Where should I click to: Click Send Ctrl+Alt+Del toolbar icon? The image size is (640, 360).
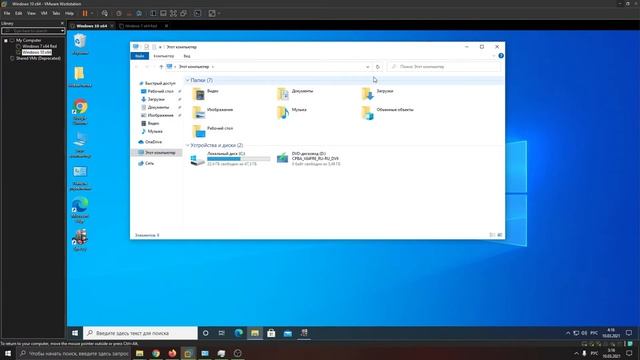coord(104,13)
